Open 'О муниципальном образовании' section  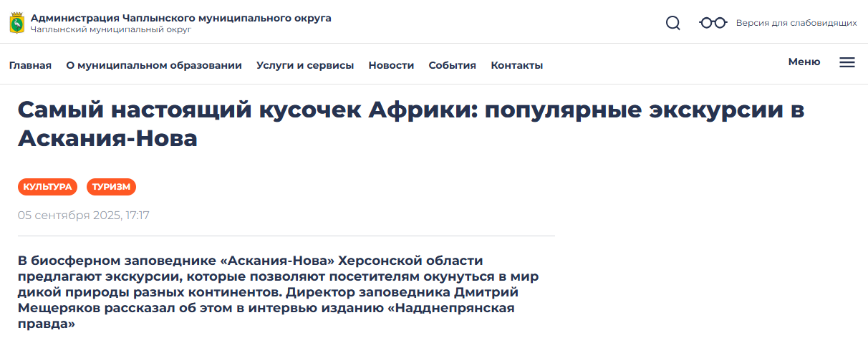point(154,65)
